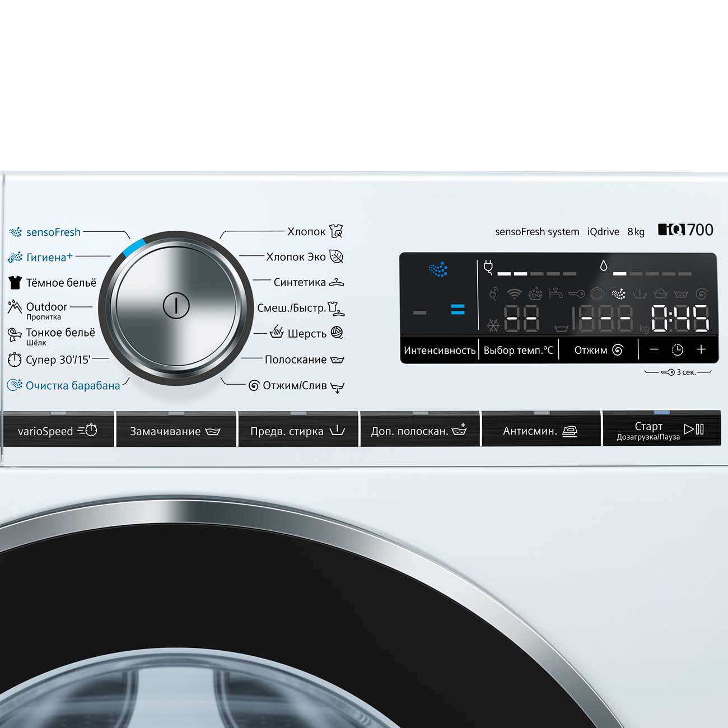Tap the delay timer clock icon
Viewport: 728px width, 728px height.
pyautogui.click(x=677, y=350)
